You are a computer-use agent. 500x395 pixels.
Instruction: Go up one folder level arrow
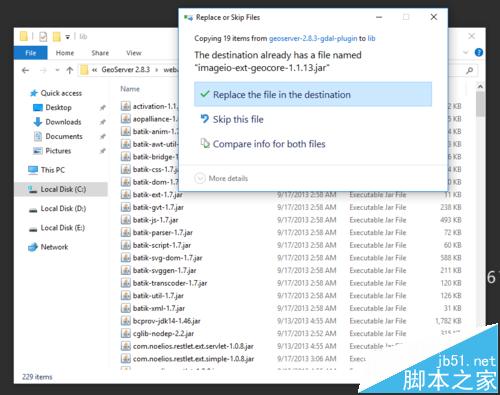tap(70, 70)
